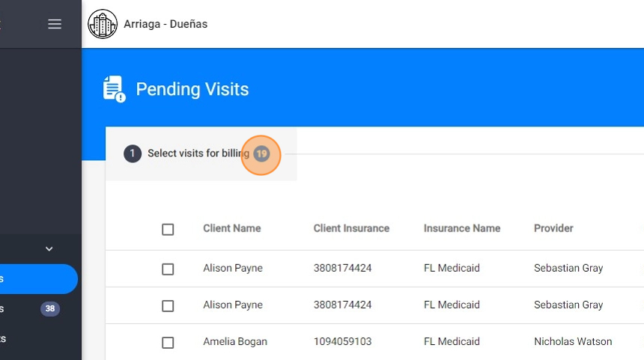Select the 'Select visits for billing' step
This screenshot has width=644, height=360.
coord(198,153)
